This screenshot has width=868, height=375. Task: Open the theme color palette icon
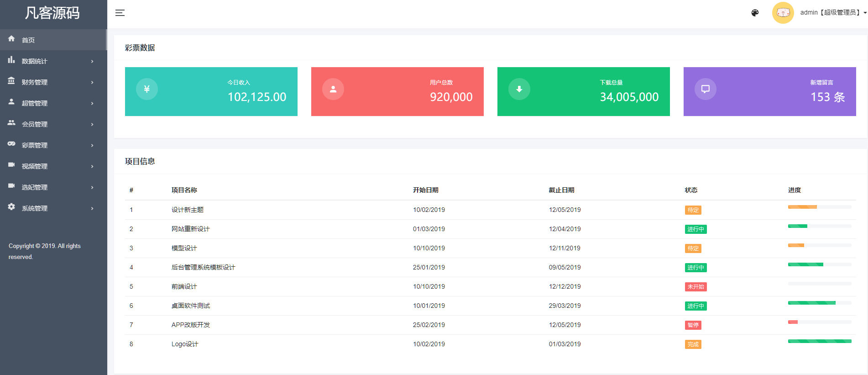(x=755, y=13)
